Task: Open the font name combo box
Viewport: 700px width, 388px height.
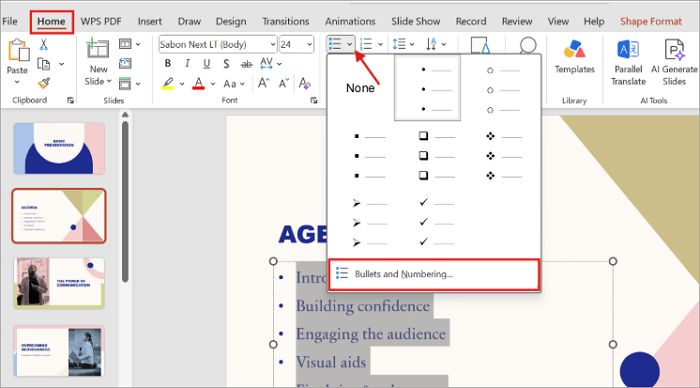Action: 218,44
